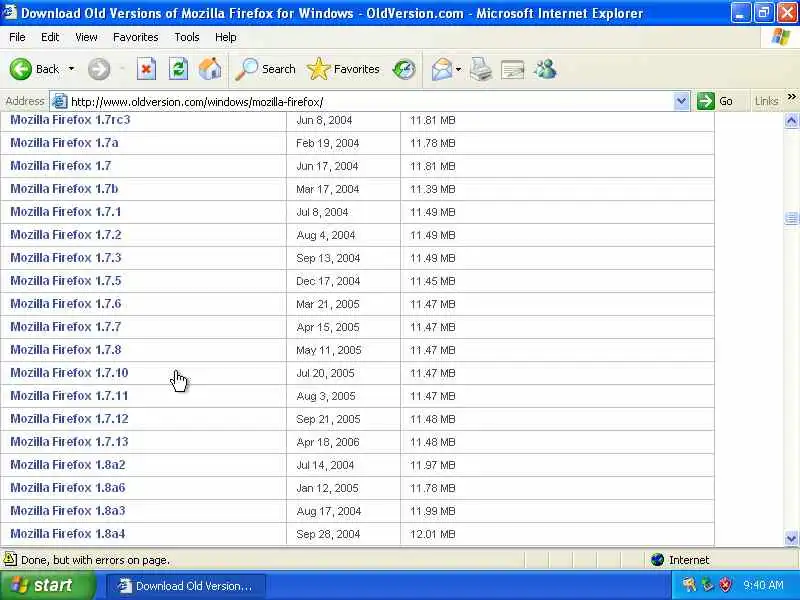Select the size 12.01 MB cell
The width and height of the screenshot is (800, 600).
click(x=433, y=534)
